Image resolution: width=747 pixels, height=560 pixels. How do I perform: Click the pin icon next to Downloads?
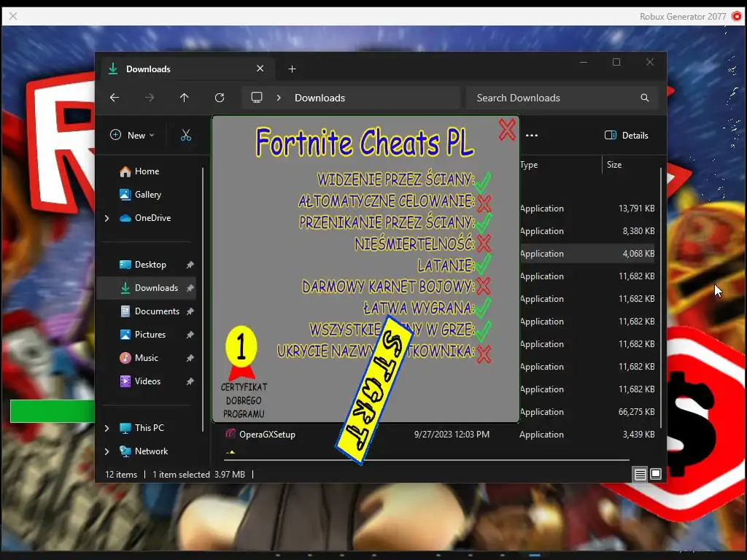click(x=190, y=288)
